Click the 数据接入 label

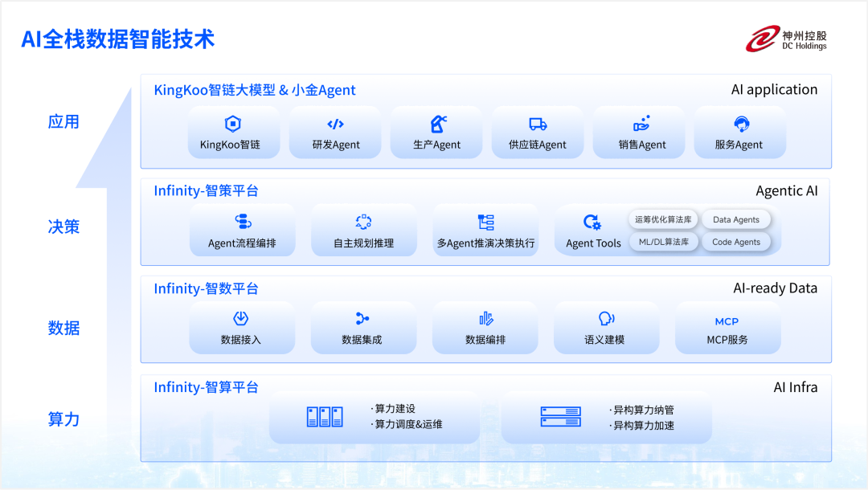pyautogui.click(x=241, y=340)
